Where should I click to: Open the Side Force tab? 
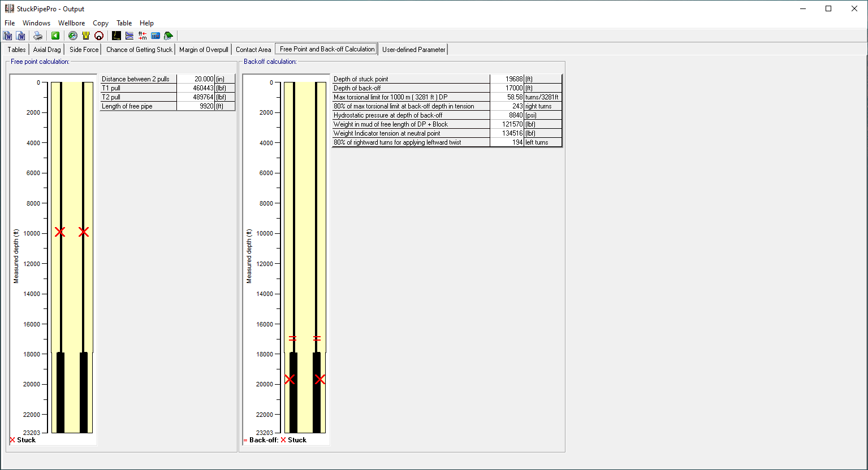coord(84,50)
